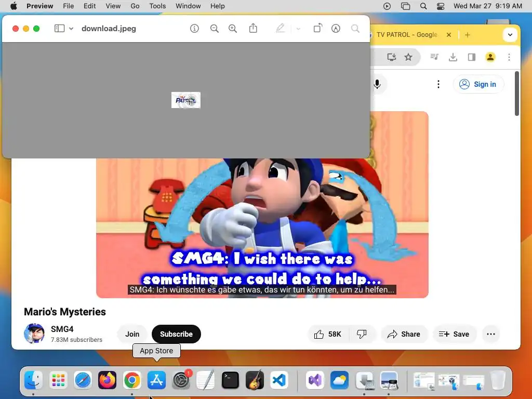Join the SMG4 channel

coord(132,334)
